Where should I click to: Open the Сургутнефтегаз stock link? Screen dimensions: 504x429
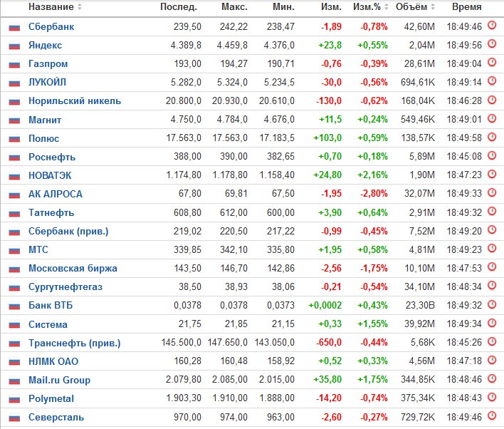coord(65,287)
